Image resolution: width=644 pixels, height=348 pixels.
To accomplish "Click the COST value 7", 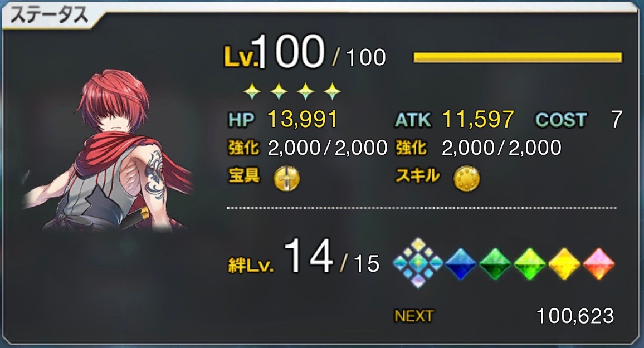I will pyautogui.click(x=617, y=119).
